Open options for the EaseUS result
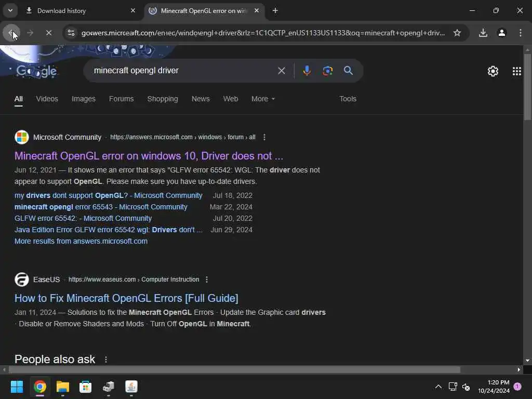 point(207,280)
